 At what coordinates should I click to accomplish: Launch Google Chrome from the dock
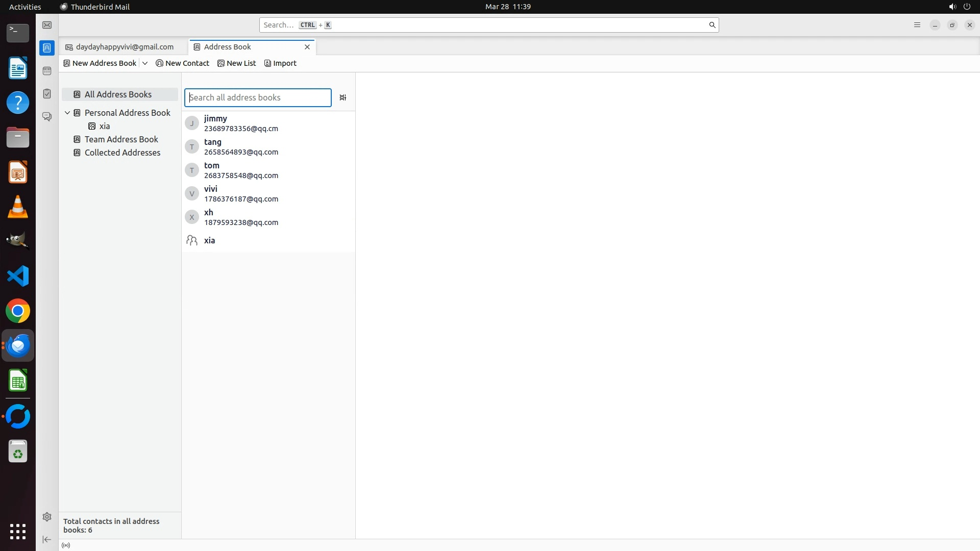click(x=18, y=311)
